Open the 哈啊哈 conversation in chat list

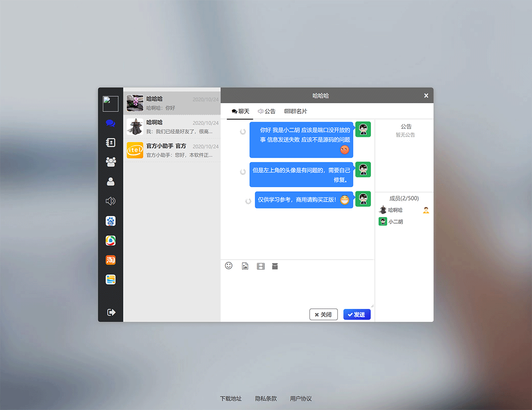(172, 126)
